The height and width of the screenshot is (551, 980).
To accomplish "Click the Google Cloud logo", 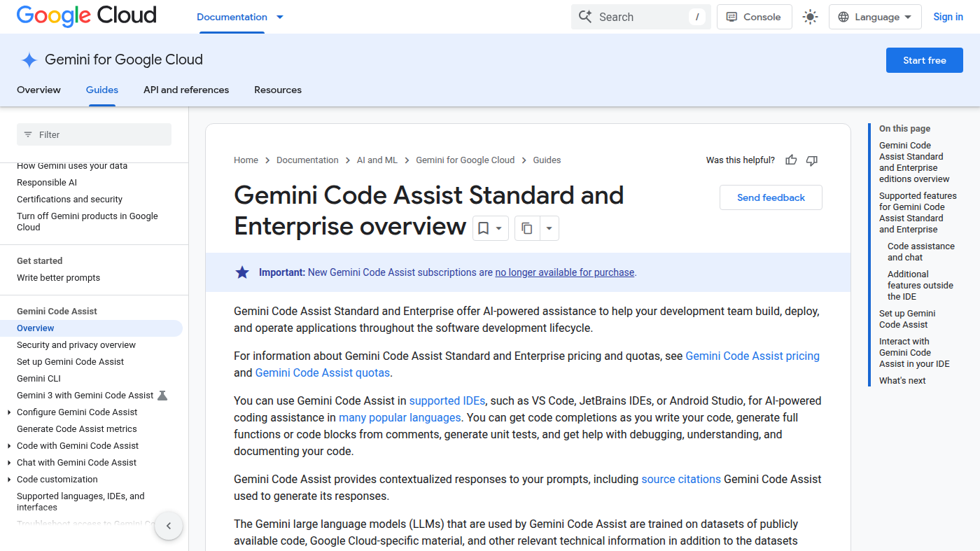I will [87, 16].
